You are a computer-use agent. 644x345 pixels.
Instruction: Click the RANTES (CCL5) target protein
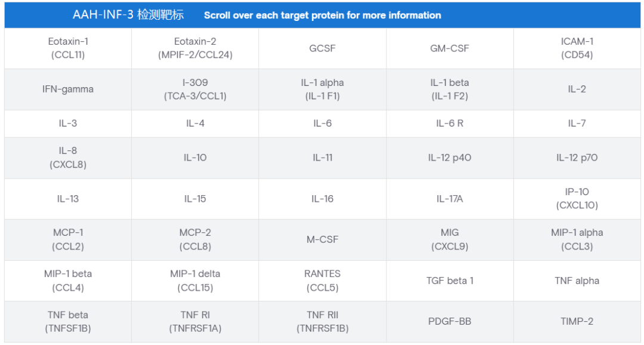(323, 281)
